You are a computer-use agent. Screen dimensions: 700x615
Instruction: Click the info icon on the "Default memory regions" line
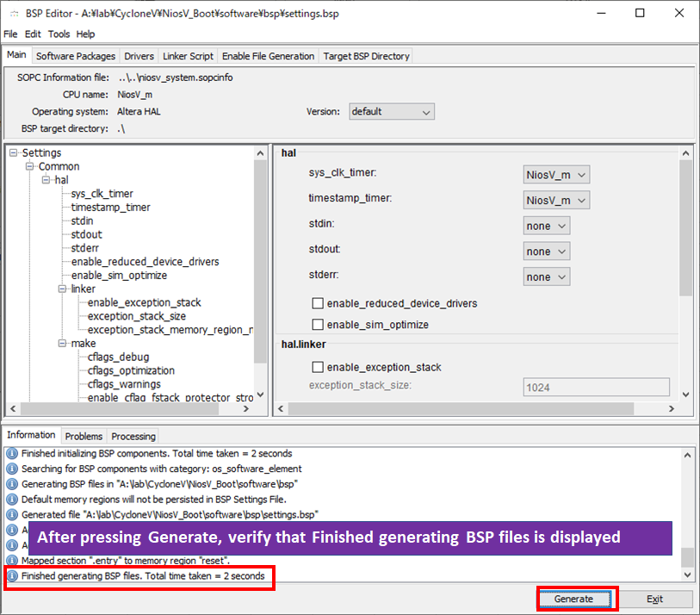[11, 498]
